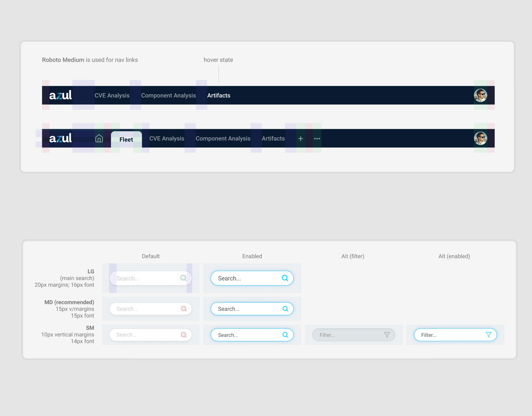Open CVE Analysis in the upper navbar
532x416 pixels.
[112, 96]
